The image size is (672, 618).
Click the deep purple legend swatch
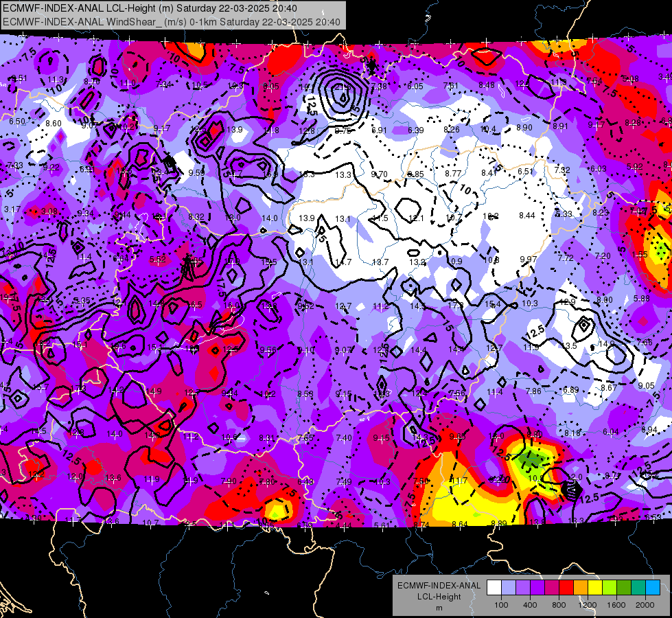click(x=537, y=588)
